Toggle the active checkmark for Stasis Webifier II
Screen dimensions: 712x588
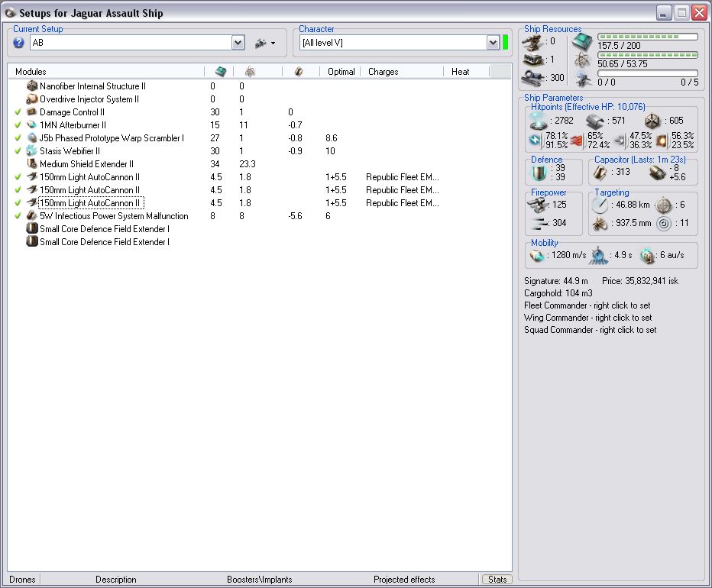coord(18,150)
